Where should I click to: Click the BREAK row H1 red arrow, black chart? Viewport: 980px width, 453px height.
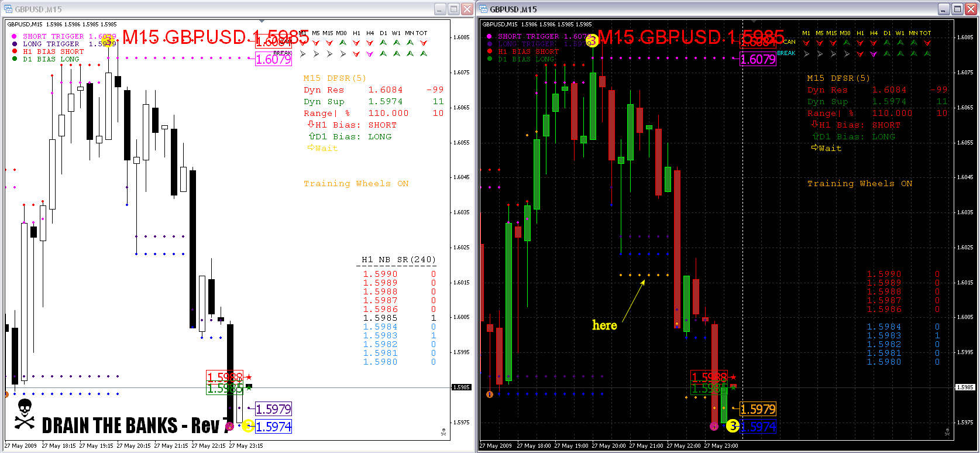pos(860,54)
